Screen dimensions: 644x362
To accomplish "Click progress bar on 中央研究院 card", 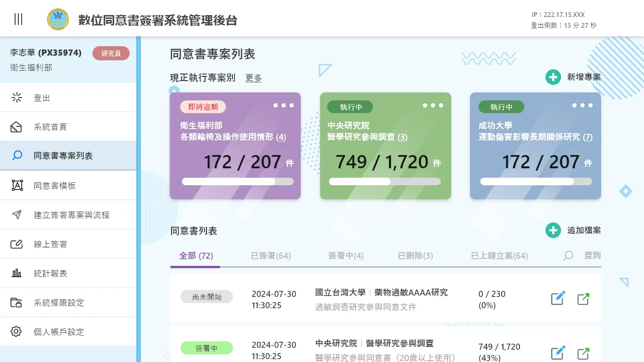I will coord(385,181).
